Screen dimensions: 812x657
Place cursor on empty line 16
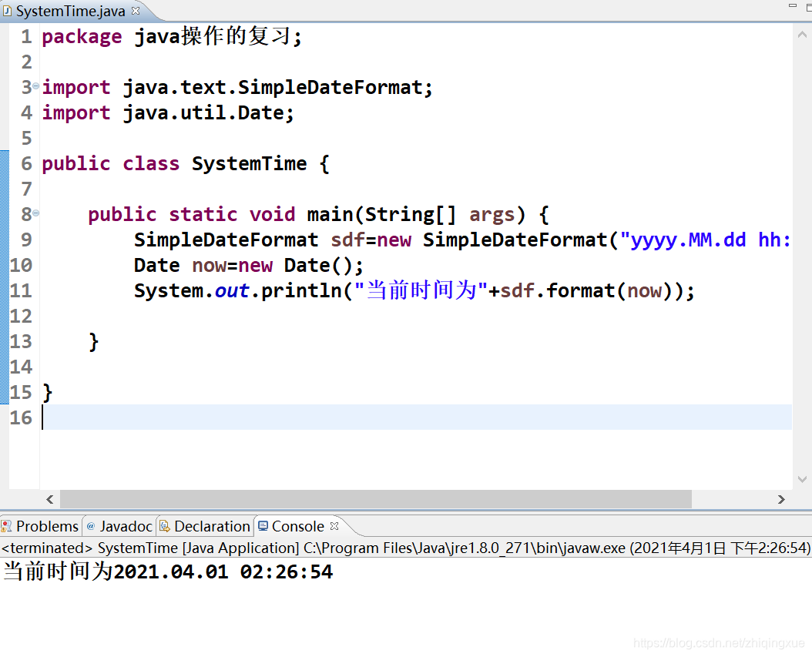(x=417, y=417)
